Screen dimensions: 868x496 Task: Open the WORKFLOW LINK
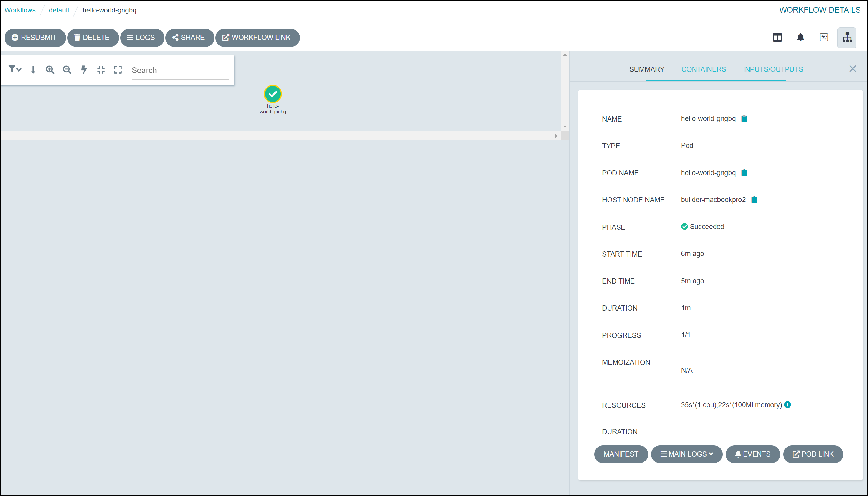point(257,38)
